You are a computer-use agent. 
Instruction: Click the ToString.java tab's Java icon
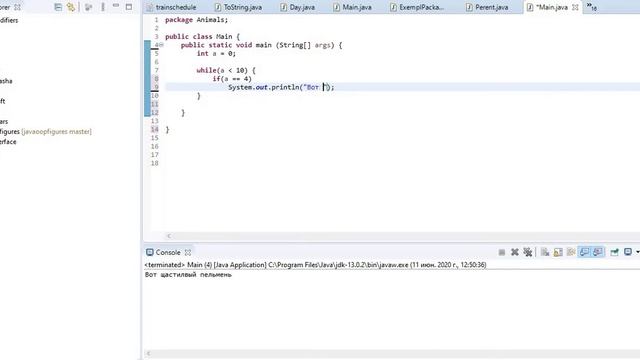218,7
